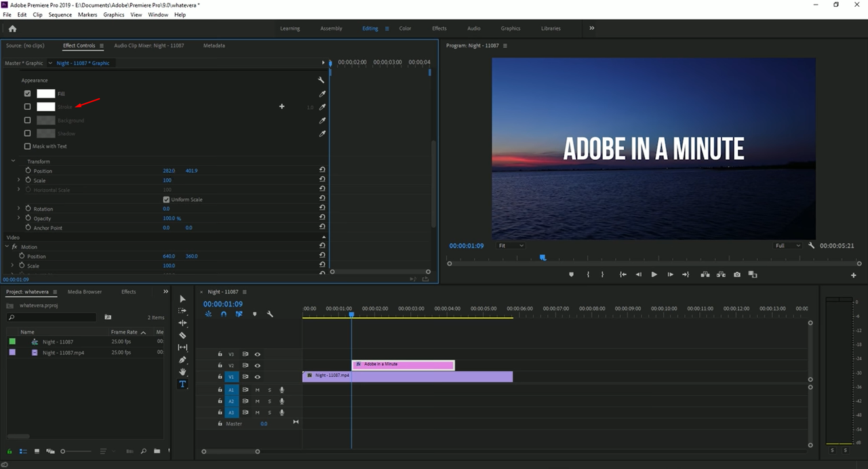Enable the Stroke checkbox
Viewport: 868px width, 469px height.
[x=28, y=106]
